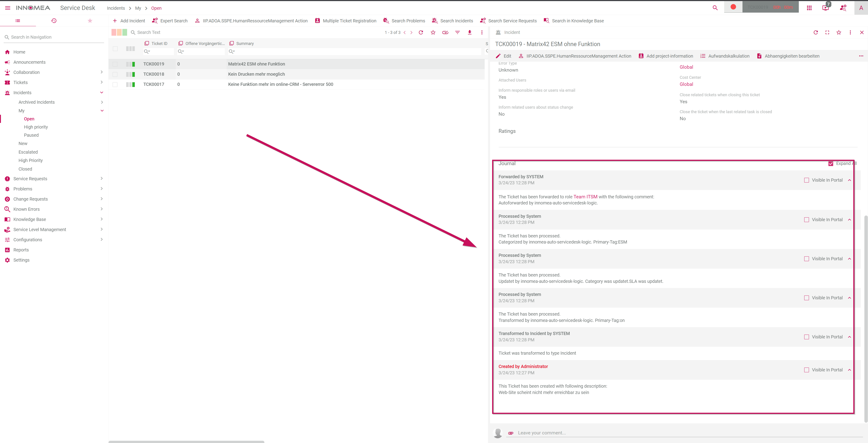Viewport: 868px width, 443px height.
Task: Open the hamburger menu
Action: 7,8
